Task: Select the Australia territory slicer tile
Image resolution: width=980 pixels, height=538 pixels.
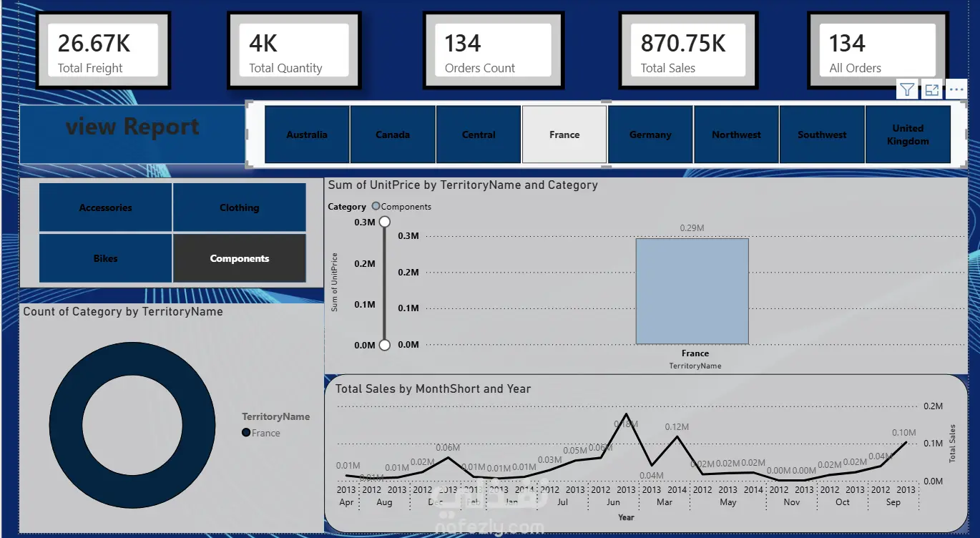Action: pyautogui.click(x=307, y=134)
